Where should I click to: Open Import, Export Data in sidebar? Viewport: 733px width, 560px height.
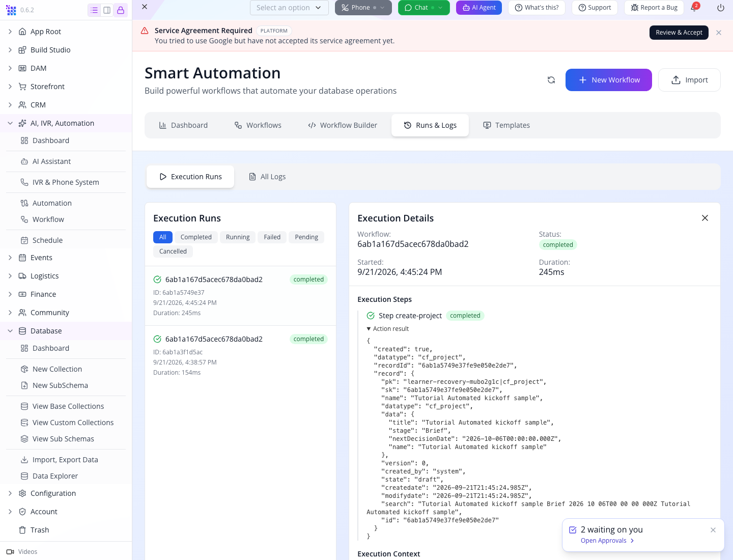coord(66,460)
